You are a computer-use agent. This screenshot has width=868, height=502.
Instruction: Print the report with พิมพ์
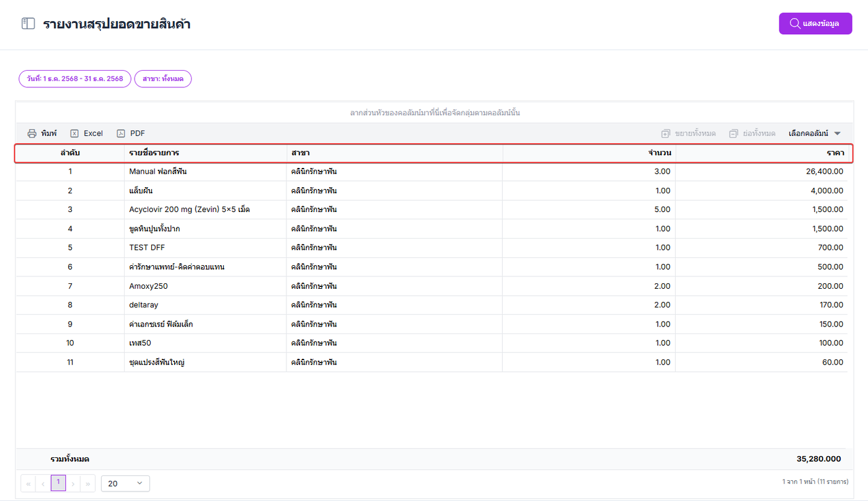click(42, 133)
